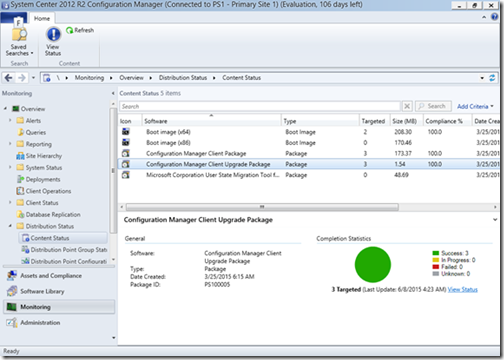Sort by the Size (MB) column header
Viewport: 504px width, 360px height.
coord(407,121)
